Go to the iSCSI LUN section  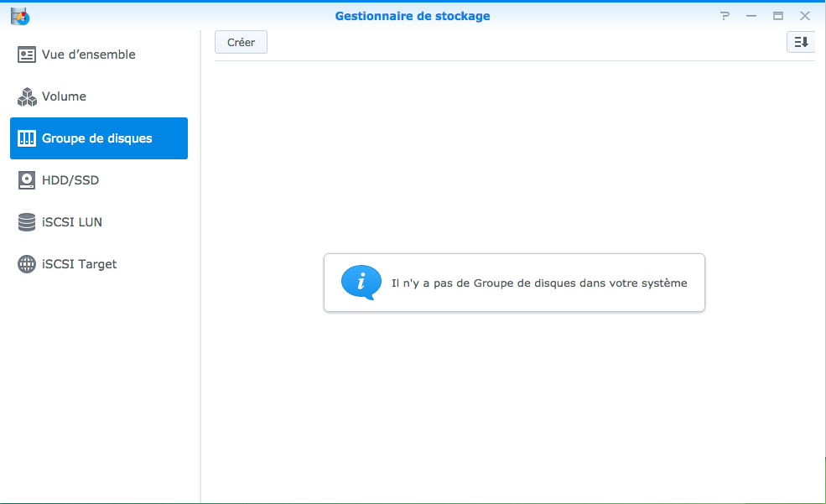tap(98, 222)
